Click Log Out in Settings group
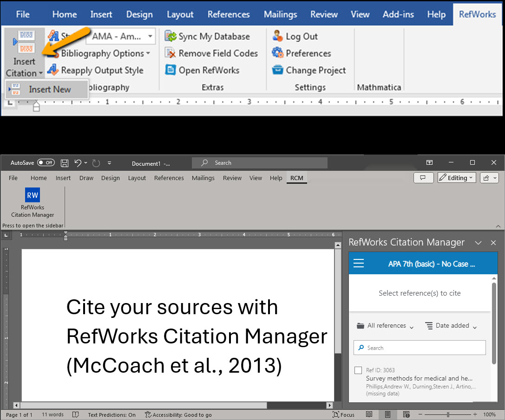 (x=295, y=36)
